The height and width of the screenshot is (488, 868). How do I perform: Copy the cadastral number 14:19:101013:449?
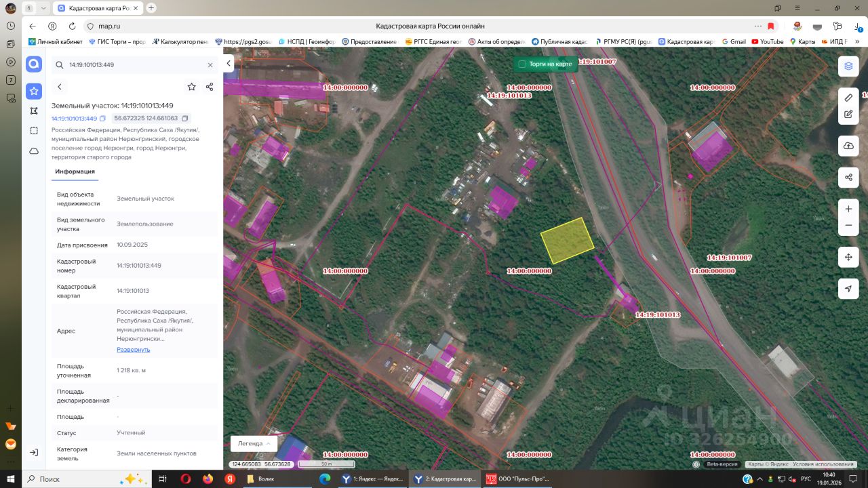pos(102,119)
